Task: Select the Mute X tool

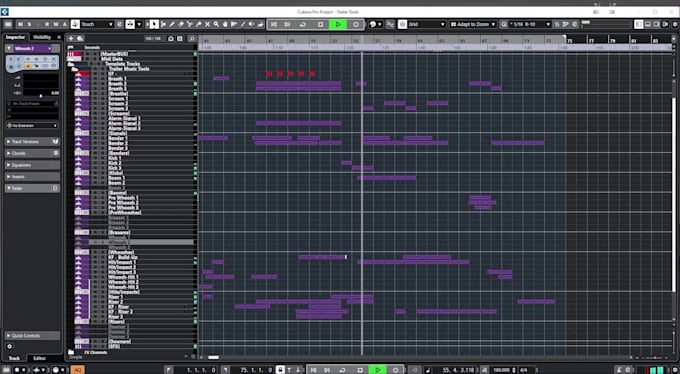Action: click(x=207, y=24)
